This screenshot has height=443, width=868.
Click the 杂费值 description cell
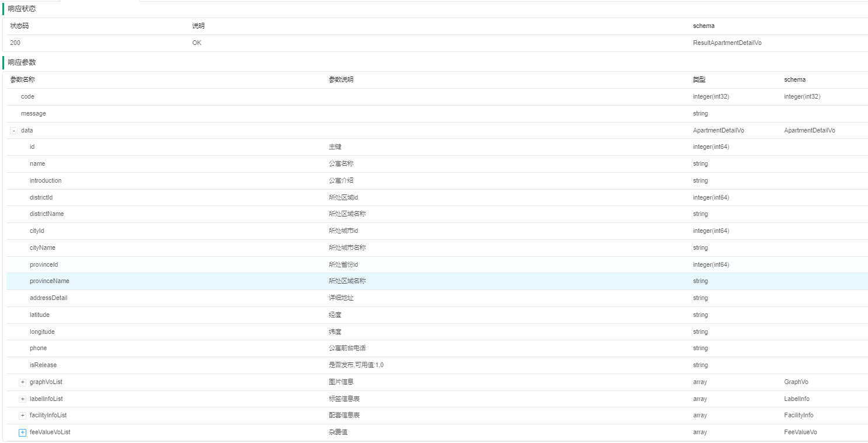pos(338,432)
